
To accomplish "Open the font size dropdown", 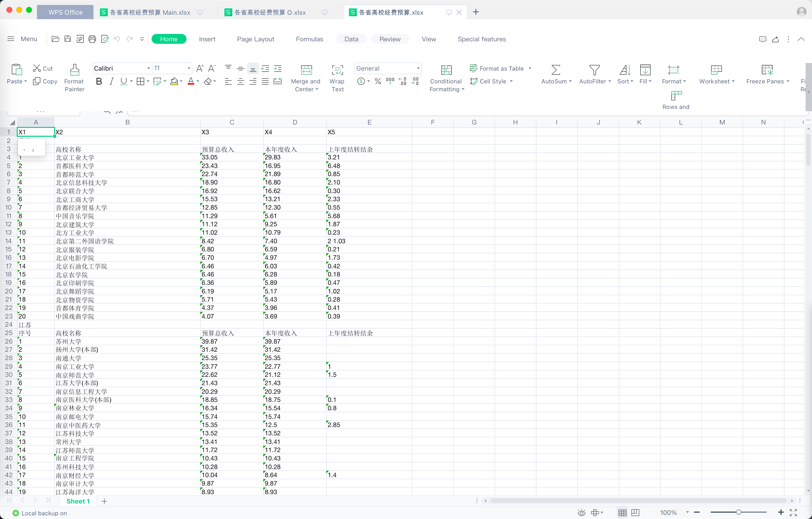I will [x=189, y=68].
